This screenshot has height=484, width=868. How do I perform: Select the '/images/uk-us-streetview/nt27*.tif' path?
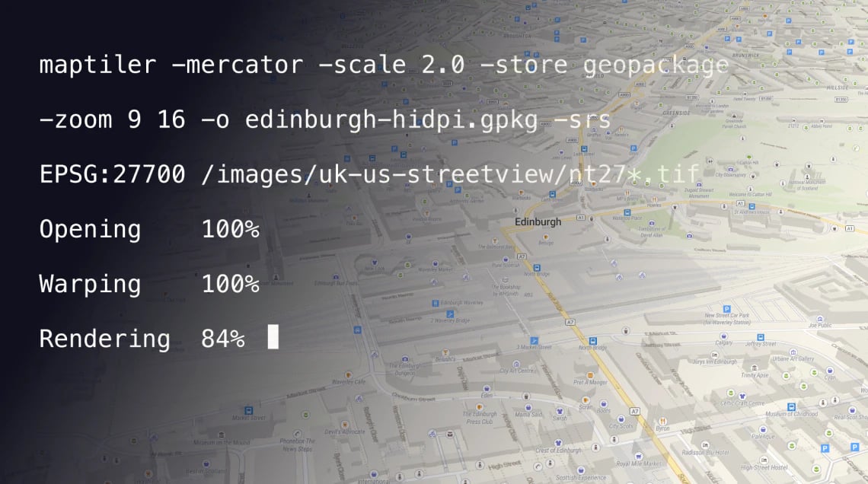pos(450,174)
